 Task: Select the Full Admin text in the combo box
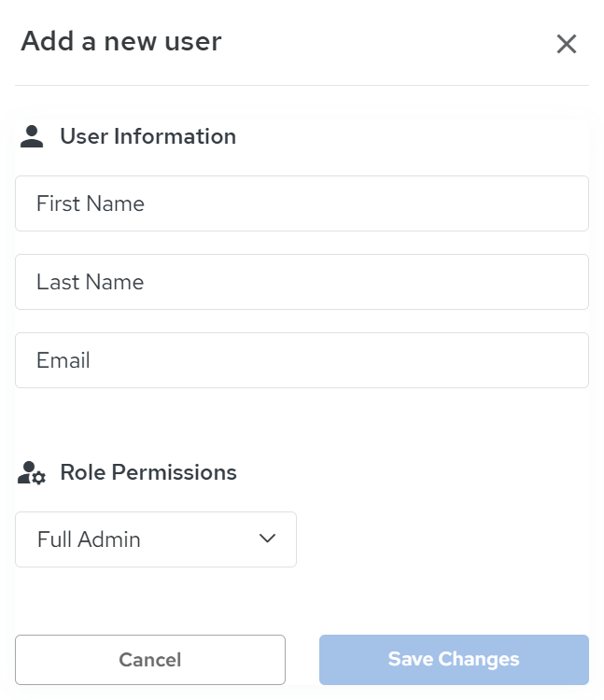[x=89, y=539]
